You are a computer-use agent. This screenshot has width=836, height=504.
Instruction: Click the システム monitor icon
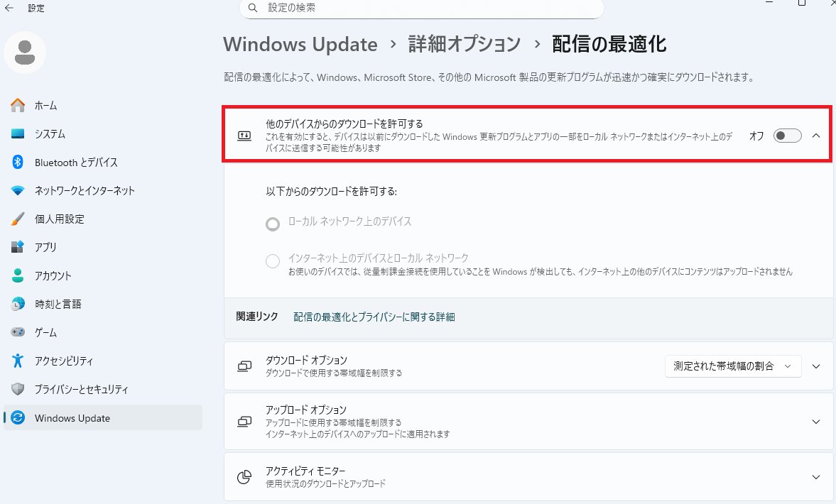click(x=18, y=133)
